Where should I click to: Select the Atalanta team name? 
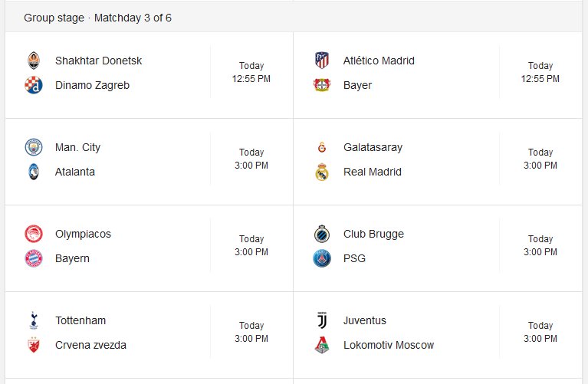74,172
